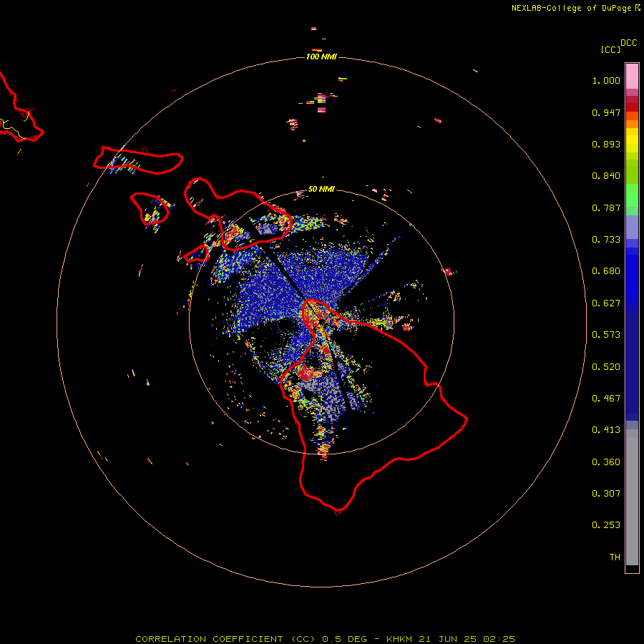Click the TH threshold label

615,557
